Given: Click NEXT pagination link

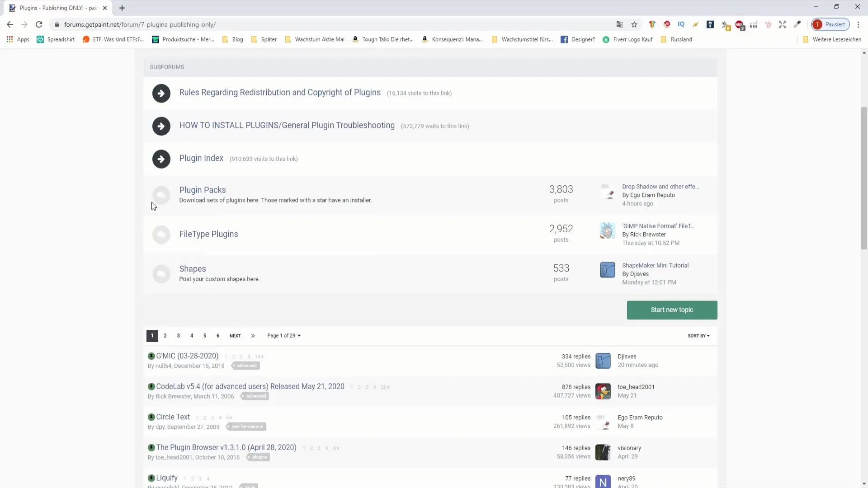Looking at the screenshot, I should [235, 336].
